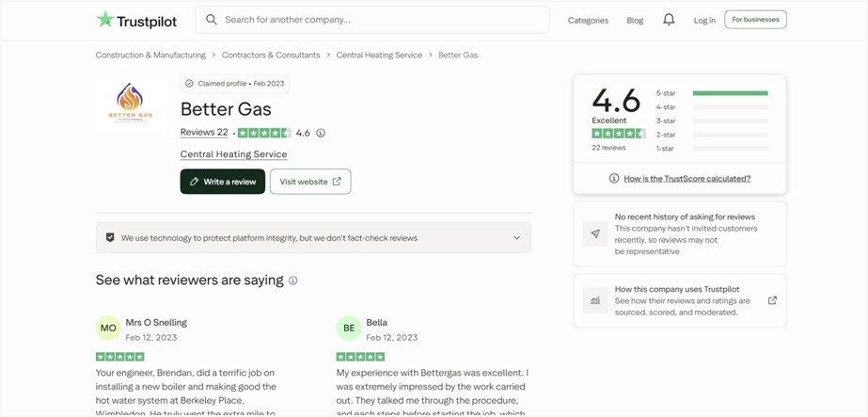Open Central Heating Service breadcrumb
This screenshot has width=868, height=417.
tap(379, 55)
